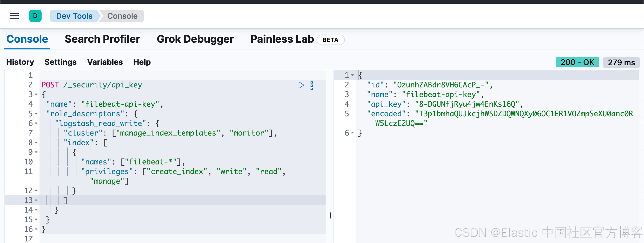Click the editor pane resize handle
Screen dimensions: 644x243
click(330, 215)
